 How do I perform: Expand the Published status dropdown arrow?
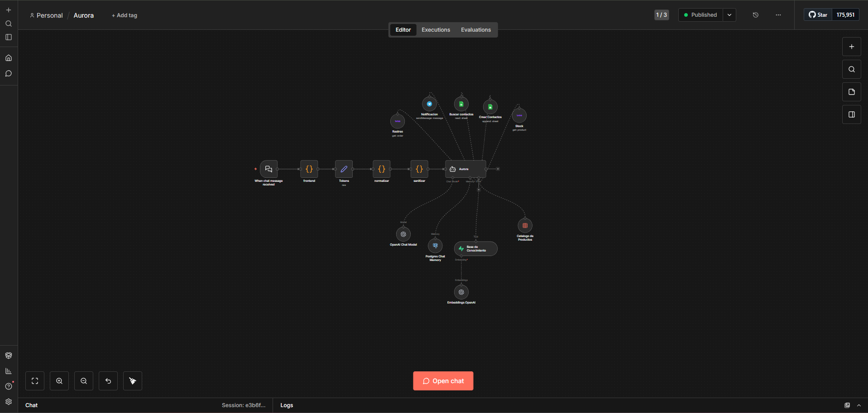(729, 15)
